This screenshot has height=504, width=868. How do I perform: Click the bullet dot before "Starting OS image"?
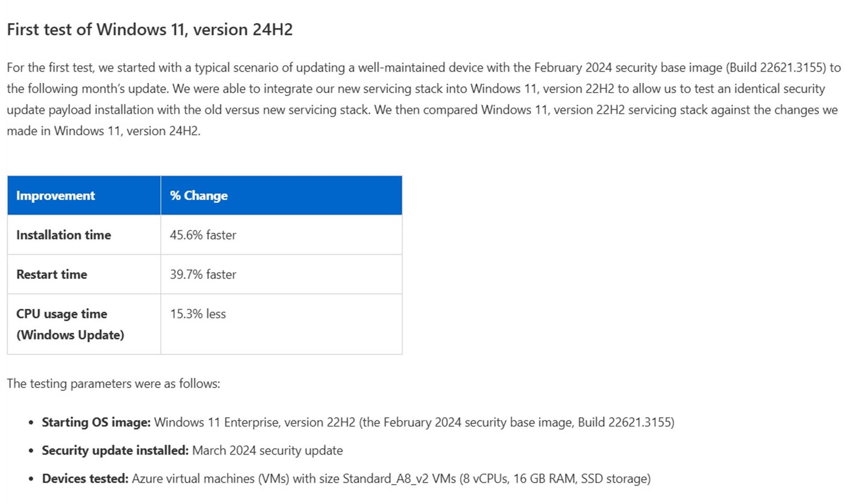click(x=31, y=422)
